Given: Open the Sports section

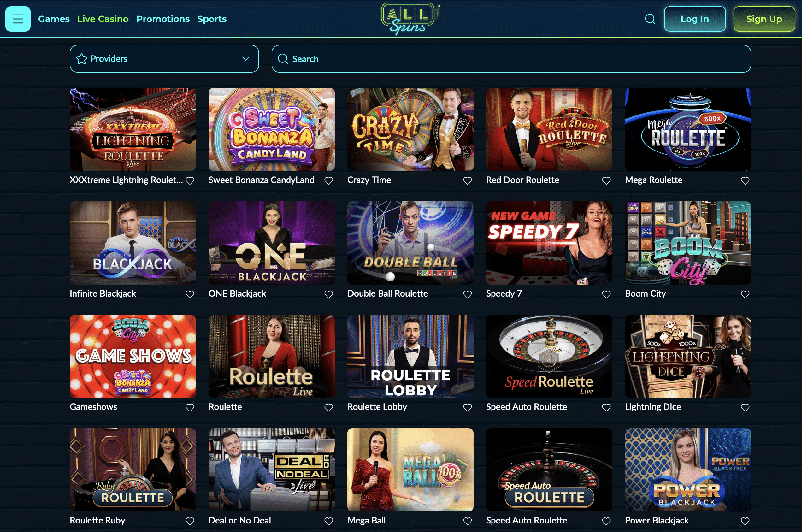Looking at the screenshot, I should click(212, 19).
